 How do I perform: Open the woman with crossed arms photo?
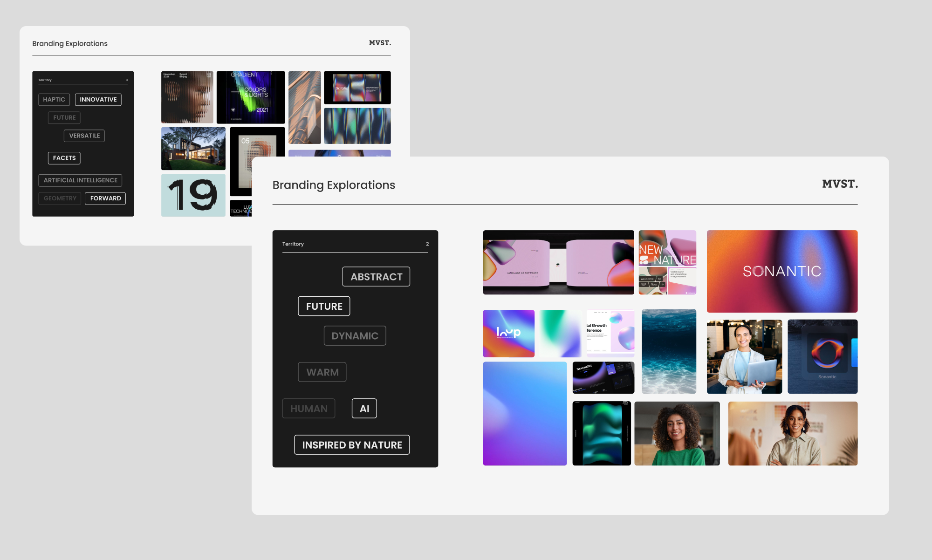(793, 433)
